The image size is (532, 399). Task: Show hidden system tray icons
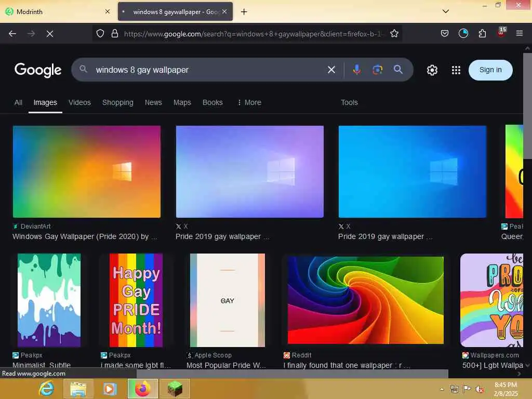[442, 389]
